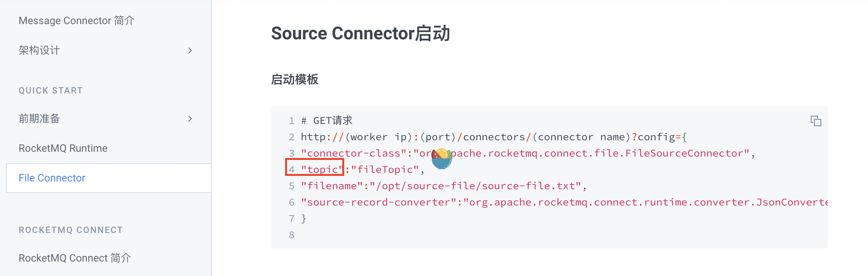Image resolution: width=868 pixels, height=276 pixels.
Task: Click the "connector-class" key in code
Action: click(x=353, y=153)
